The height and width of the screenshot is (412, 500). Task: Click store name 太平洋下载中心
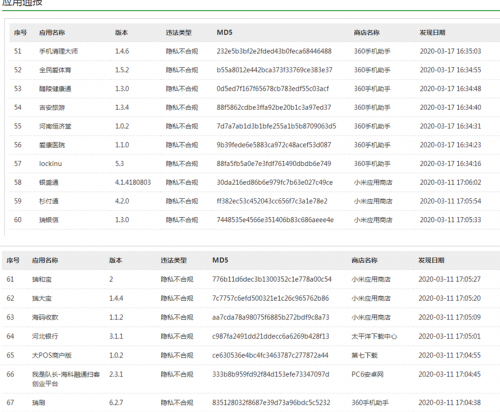[374, 336]
